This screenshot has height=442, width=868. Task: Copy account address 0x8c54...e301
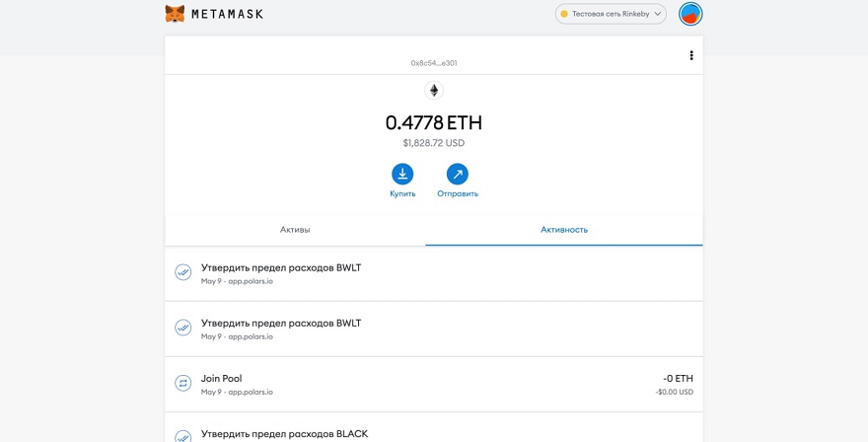coord(434,63)
